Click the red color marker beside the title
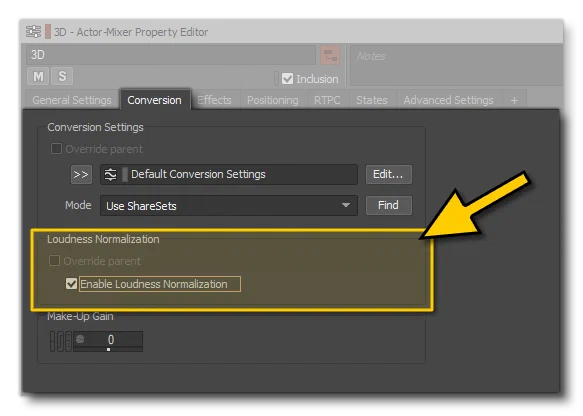583x416 pixels. pyautogui.click(x=48, y=32)
